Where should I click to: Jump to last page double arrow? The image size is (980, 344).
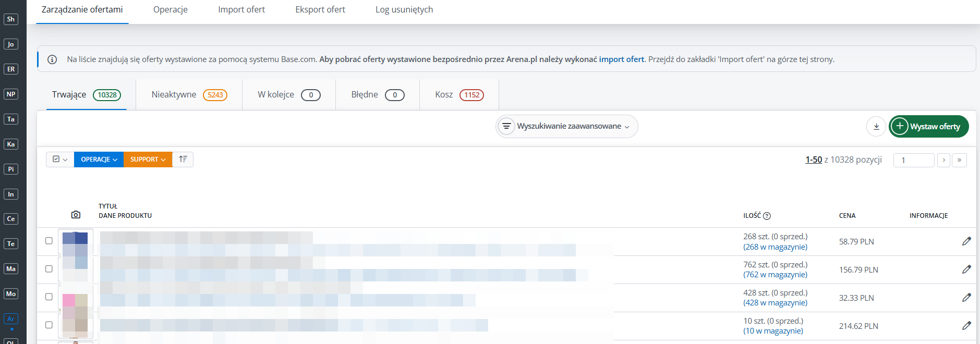point(959,160)
